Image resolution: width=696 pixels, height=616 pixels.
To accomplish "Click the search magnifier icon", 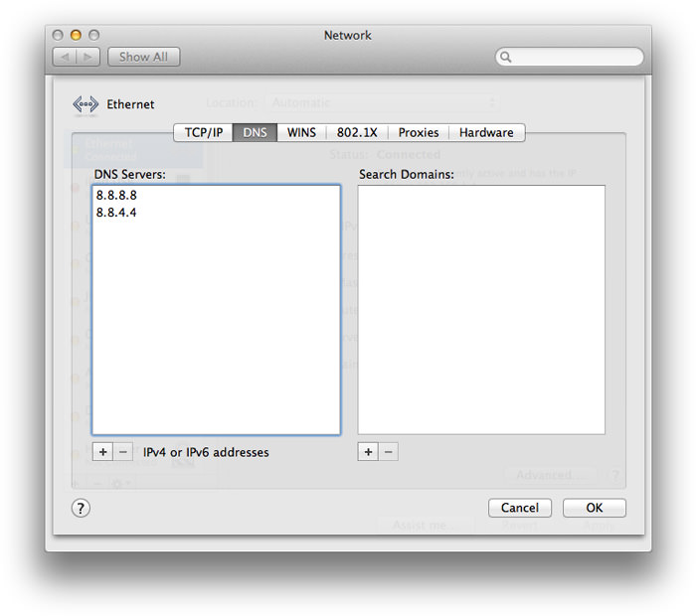I will [x=505, y=57].
